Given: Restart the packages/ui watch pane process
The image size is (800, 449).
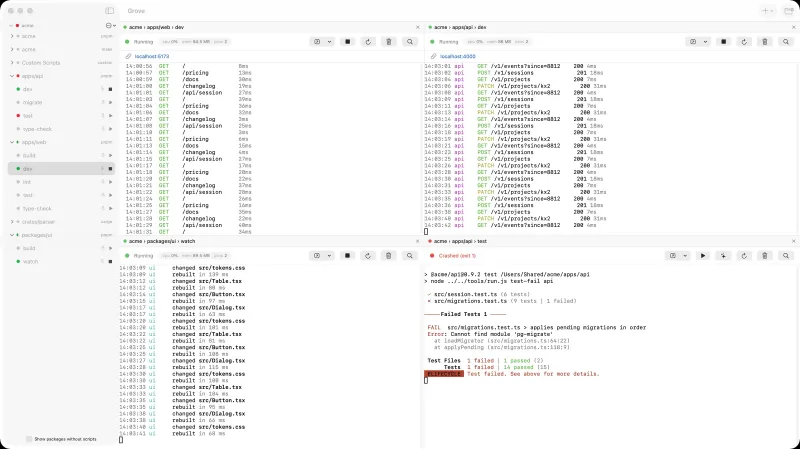Looking at the screenshot, I should click(x=368, y=256).
